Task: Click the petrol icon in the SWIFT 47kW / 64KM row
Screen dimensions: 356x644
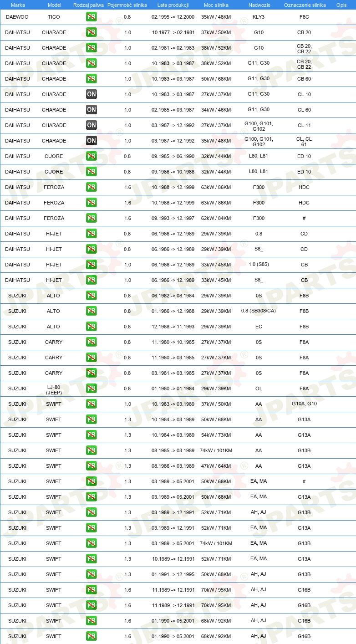Action: pos(91,466)
